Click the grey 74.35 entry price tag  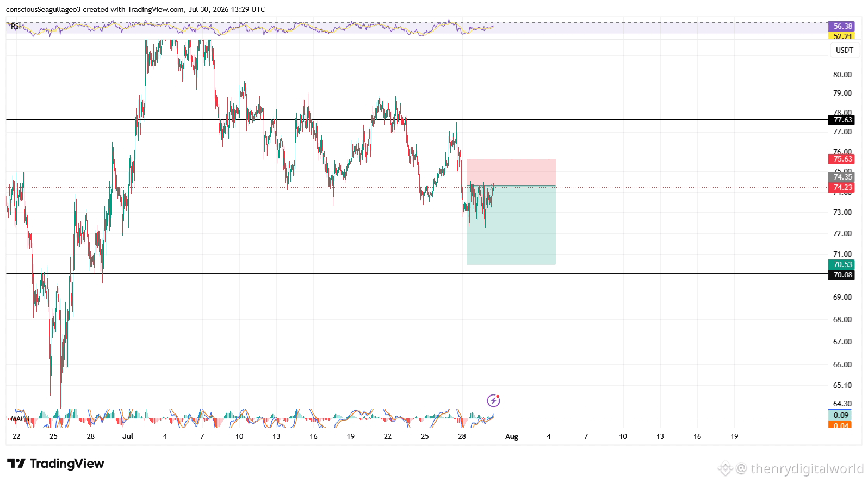coord(842,177)
